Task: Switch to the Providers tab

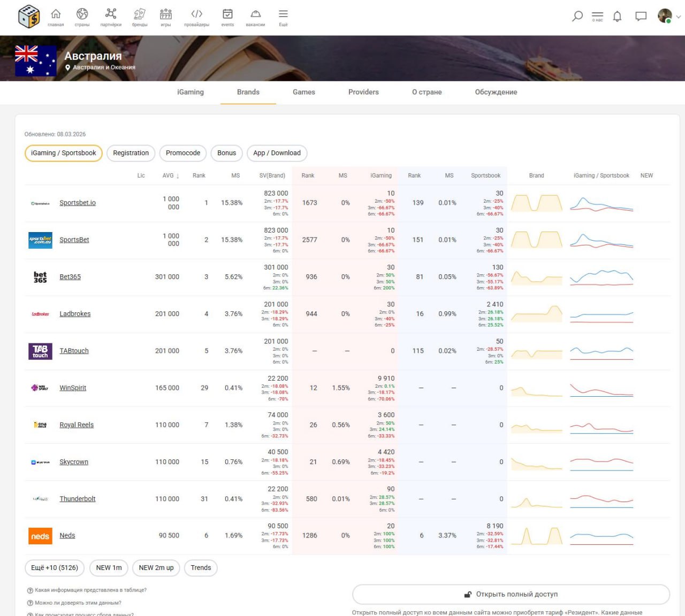Action: [363, 92]
